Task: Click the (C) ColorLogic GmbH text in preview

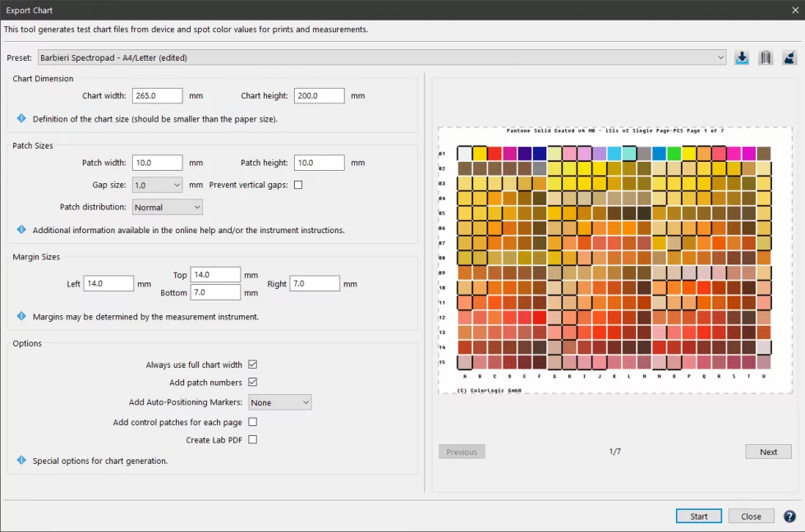Action: [489, 391]
